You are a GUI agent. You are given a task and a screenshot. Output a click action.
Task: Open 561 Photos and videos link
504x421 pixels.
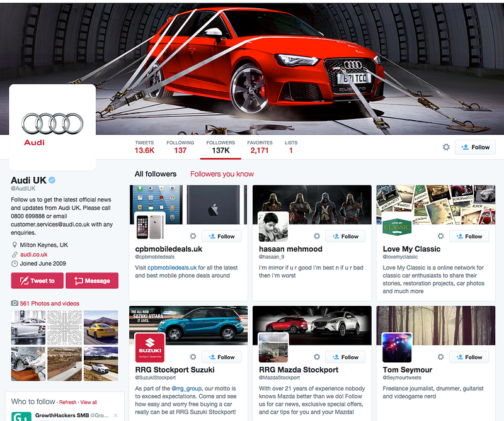50,303
